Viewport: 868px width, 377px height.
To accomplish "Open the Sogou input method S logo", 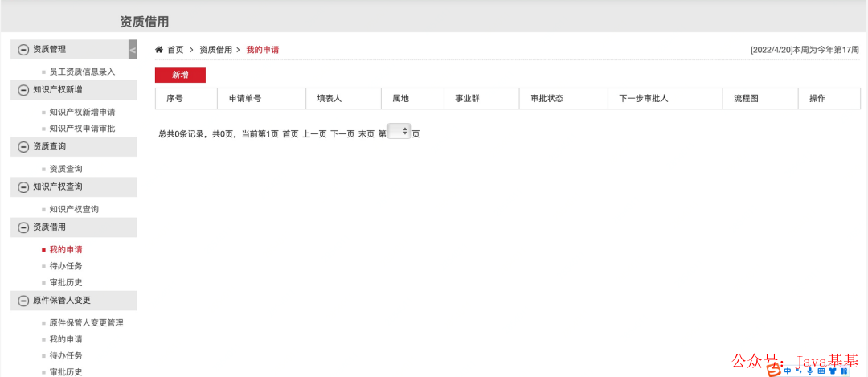I will tap(773, 371).
